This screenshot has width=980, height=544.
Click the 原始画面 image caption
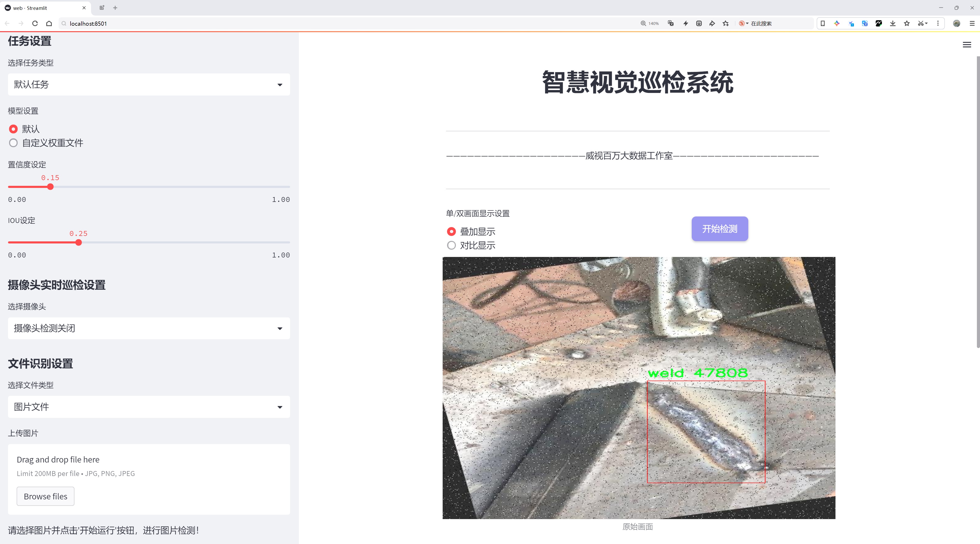coord(638,527)
